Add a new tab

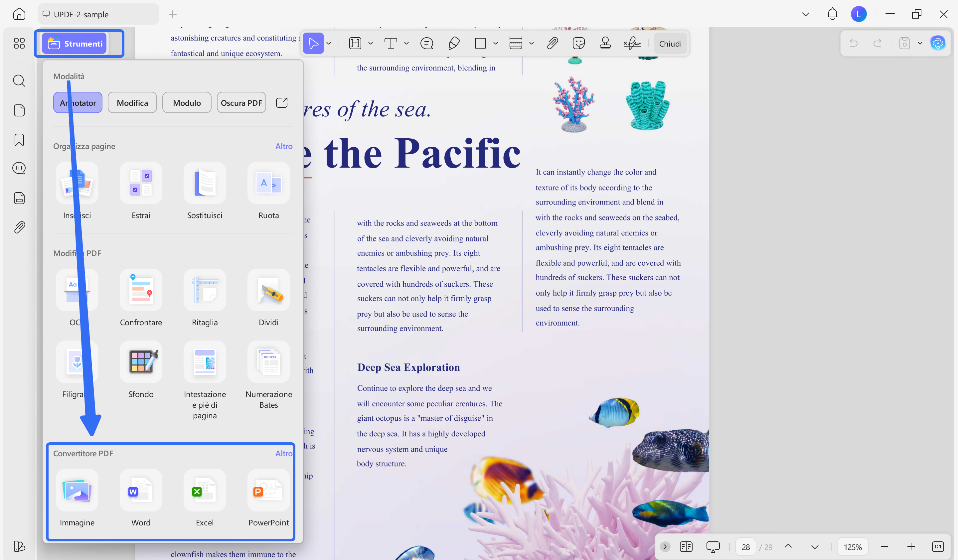click(173, 14)
